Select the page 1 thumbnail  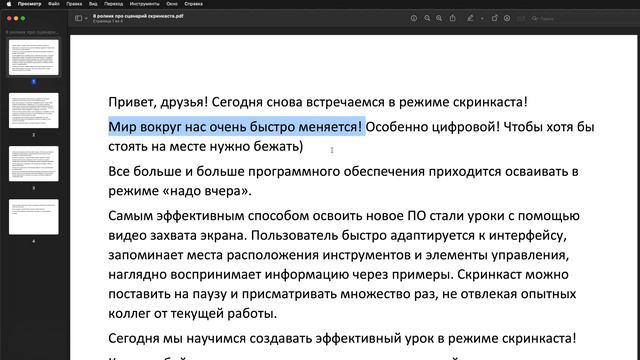click(34, 58)
